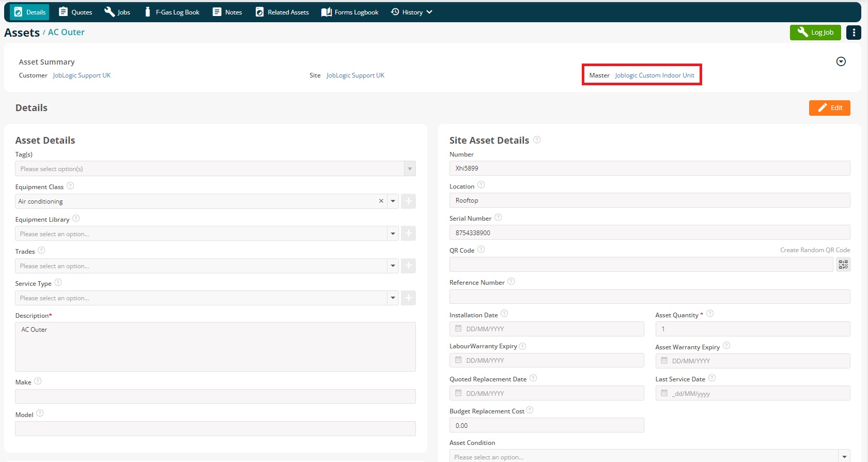Go to the Assets breadcrumb

(22, 33)
